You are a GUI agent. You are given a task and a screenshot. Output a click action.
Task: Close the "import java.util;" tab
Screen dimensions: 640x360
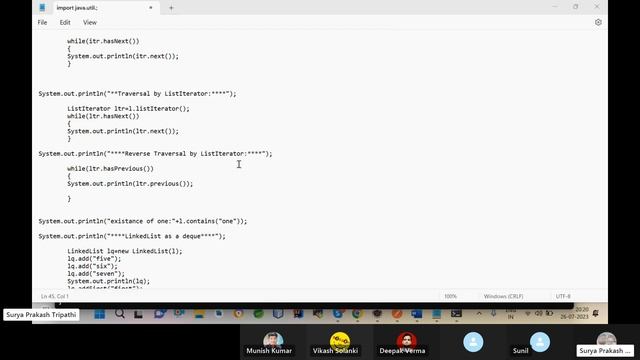pyautogui.click(x=151, y=7)
